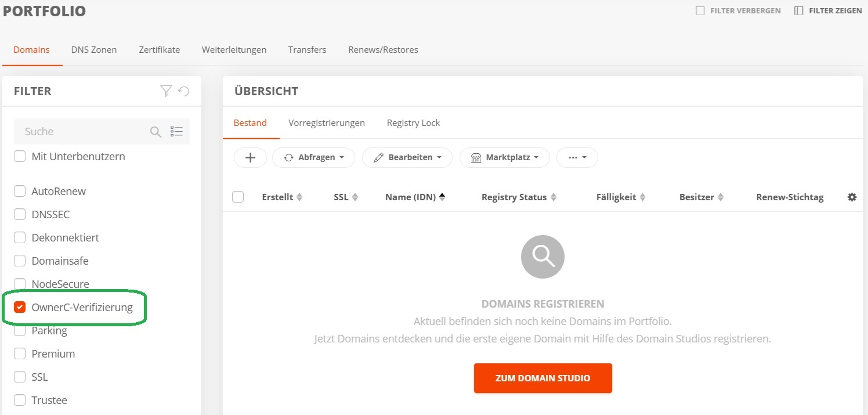
Task: Switch to DNS Zonen tab
Action: [94, 49]
